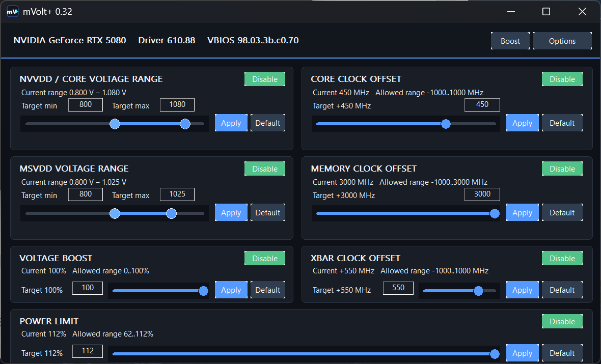Disable the Memory Clock Offset
Image resolution: width=601 pixels, height=364 pixels.
[x=562, y=169]
